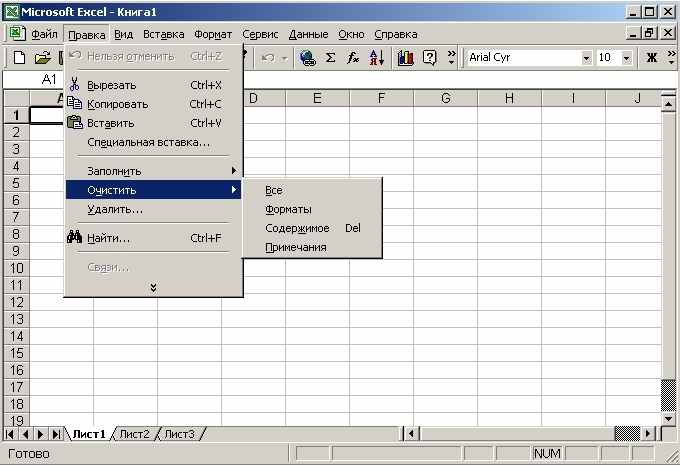Click the Office Assistant help icon
The height and width of the screenshot is (465, 680).
coord(429,57)
